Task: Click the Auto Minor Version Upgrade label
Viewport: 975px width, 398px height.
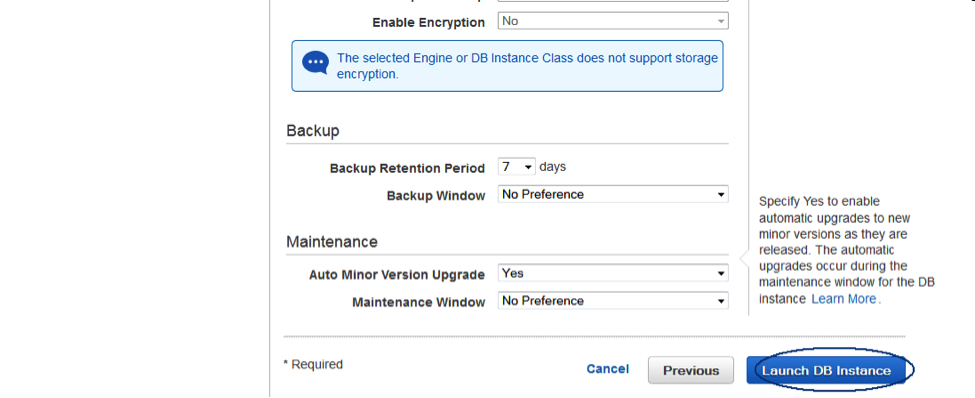Action: (397, 275)
